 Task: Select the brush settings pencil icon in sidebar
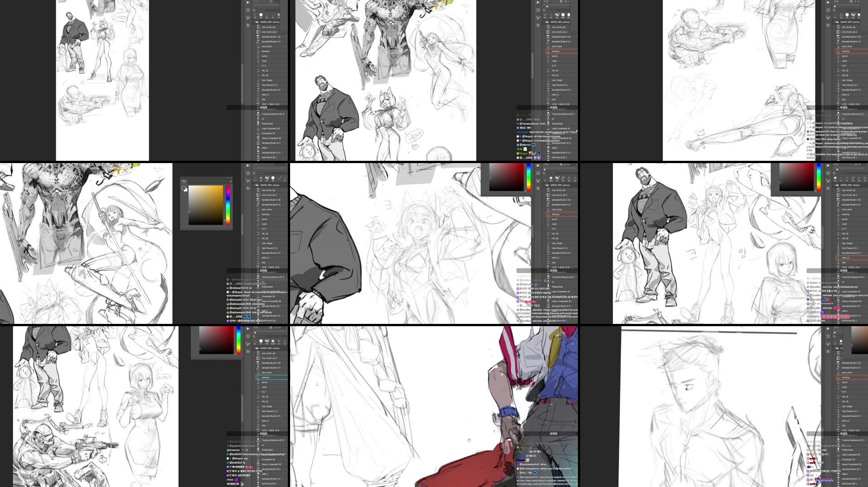click(538, 17)
